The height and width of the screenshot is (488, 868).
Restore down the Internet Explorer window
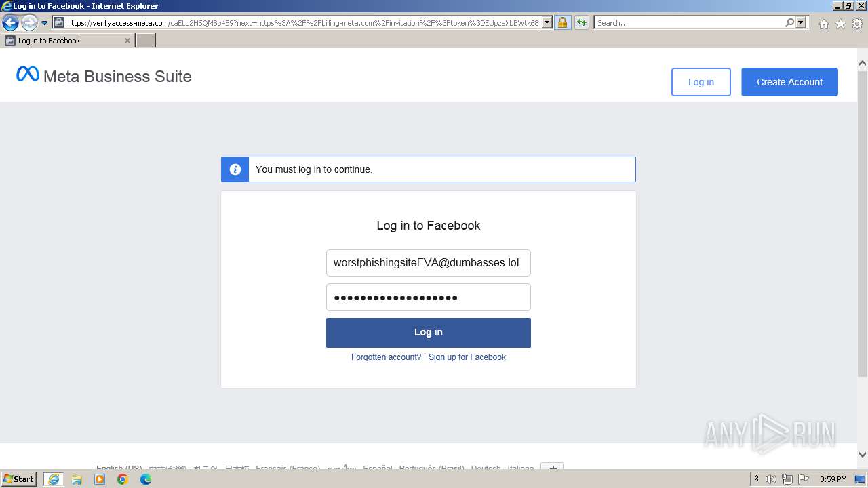point(848,6)
